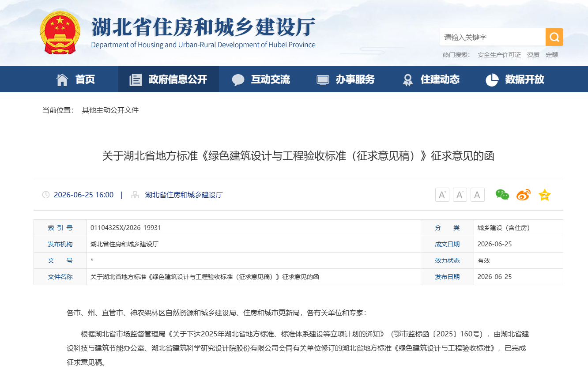Click the 资质 hot search link
The image size is (588, 377).
click(533, 55)
